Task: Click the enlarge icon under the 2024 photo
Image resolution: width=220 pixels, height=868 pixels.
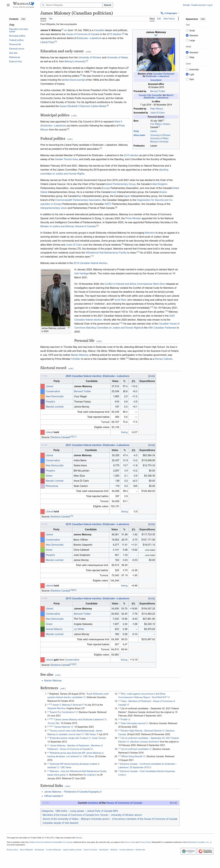Action: click(x=69, y=327)
